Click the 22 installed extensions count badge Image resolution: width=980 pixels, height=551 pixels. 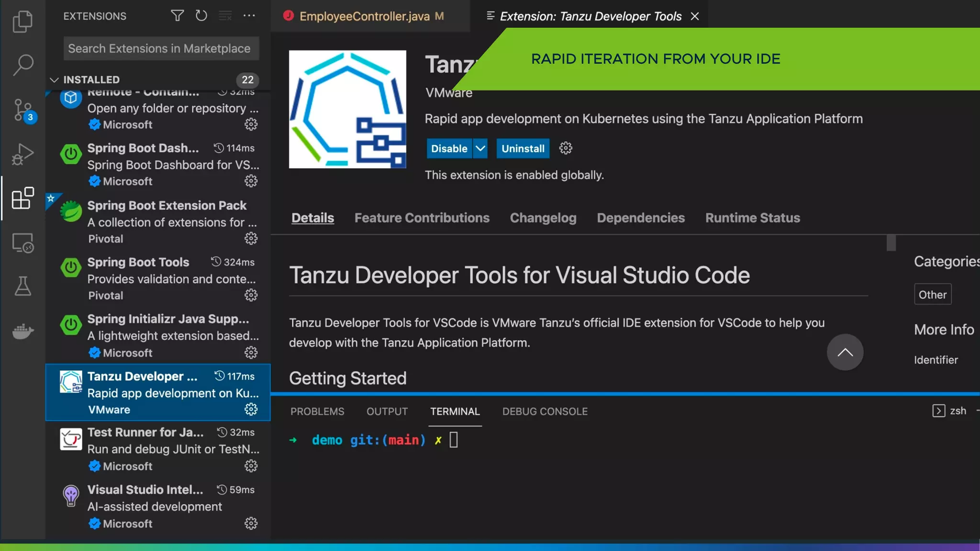[x=247, y=80]
